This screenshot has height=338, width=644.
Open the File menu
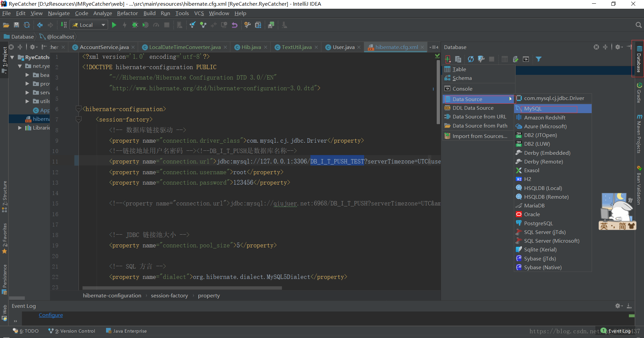6,13
